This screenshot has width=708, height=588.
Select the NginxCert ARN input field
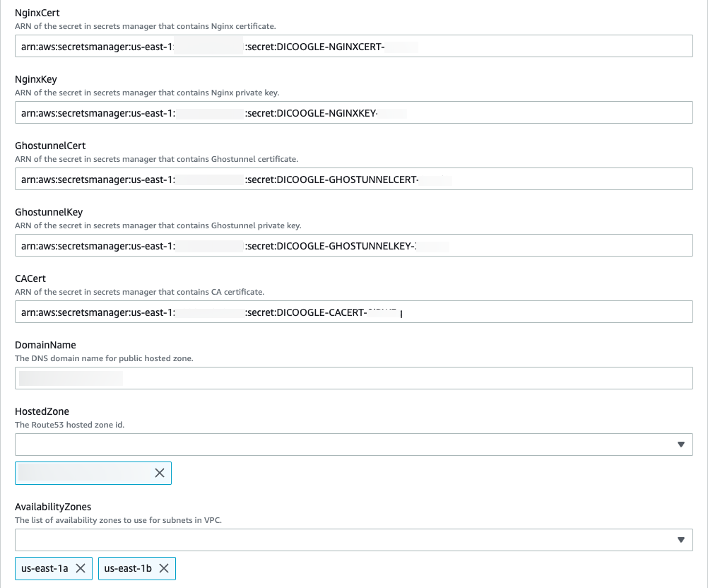[x=353, y=46]
